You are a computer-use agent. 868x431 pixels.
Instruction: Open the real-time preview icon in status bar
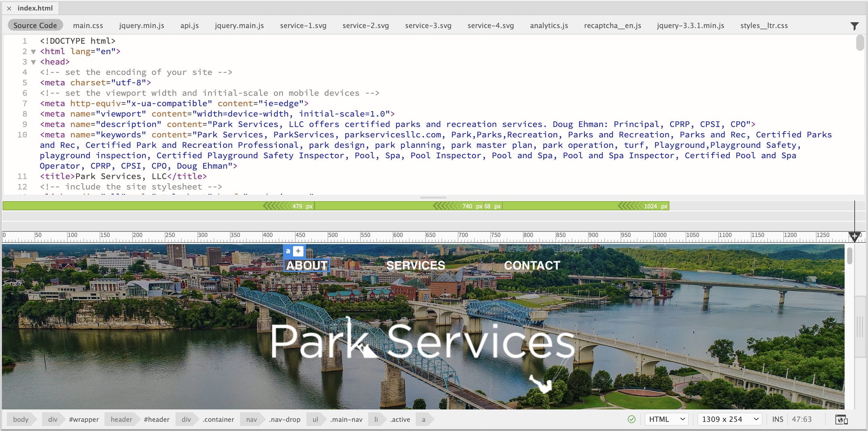(x=841, y=419)
